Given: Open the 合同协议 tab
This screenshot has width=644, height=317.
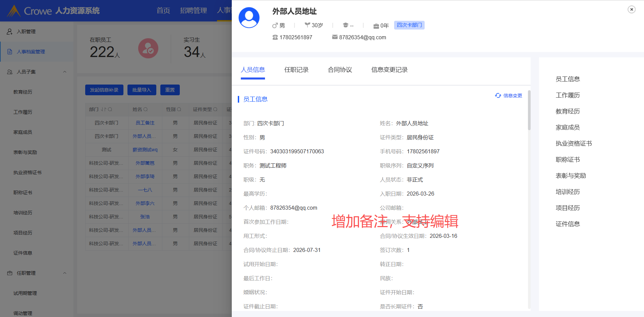Looking at the screenshot, I should [340, 70].
